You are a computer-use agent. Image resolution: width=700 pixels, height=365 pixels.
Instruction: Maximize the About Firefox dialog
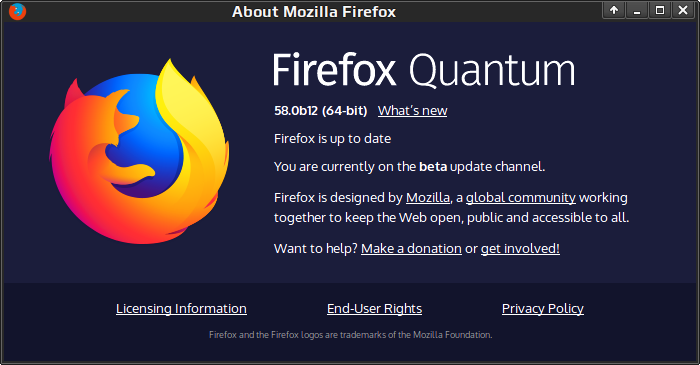click(660, 10)
